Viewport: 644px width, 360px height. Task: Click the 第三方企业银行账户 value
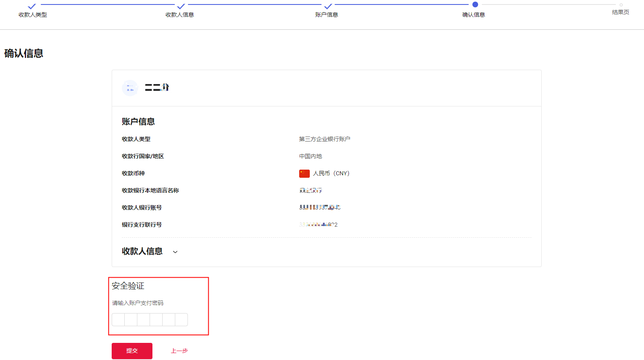coord(325,139)
